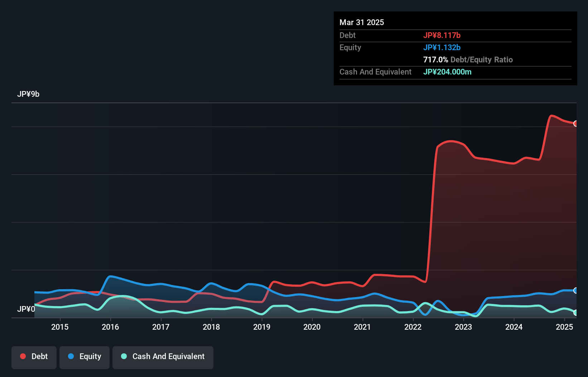Click the JP¥9b y-axis label
This screenshot has width=588, height=377.
click(x=28, y=94)
